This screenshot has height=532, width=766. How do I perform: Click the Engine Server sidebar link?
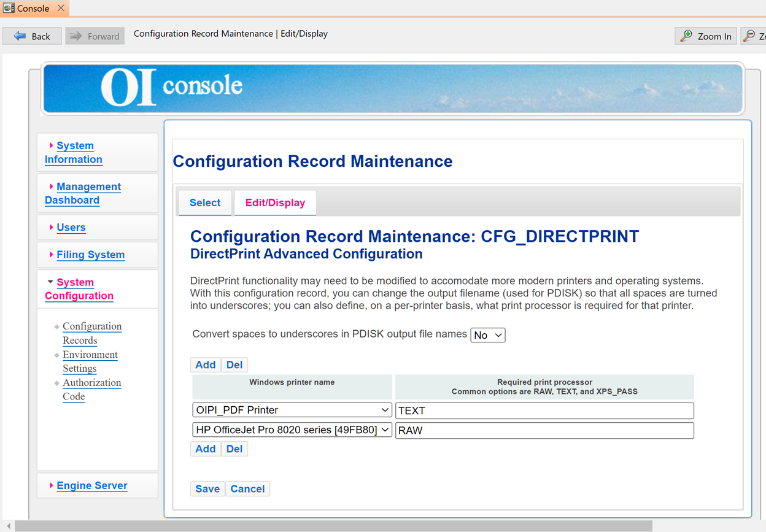click(92, 485)
